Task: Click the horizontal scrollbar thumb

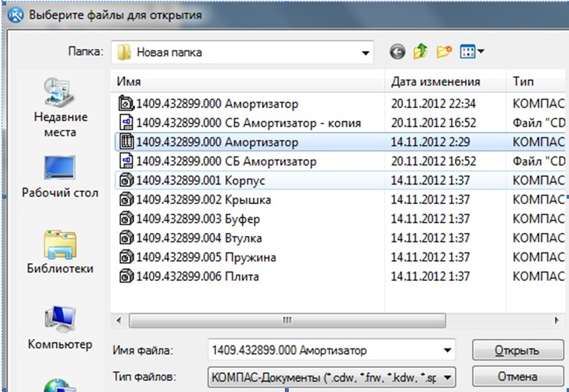Action: coord(287,321)
